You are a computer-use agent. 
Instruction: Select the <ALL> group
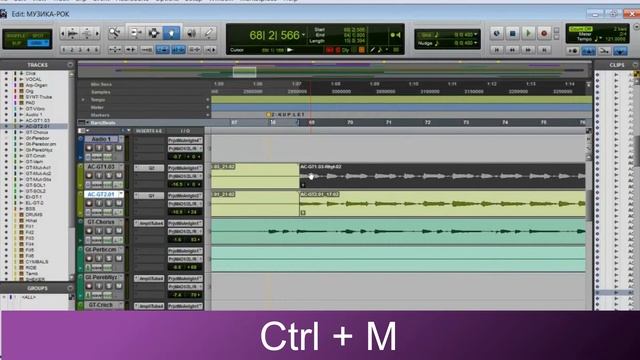[x=29, y=298]
